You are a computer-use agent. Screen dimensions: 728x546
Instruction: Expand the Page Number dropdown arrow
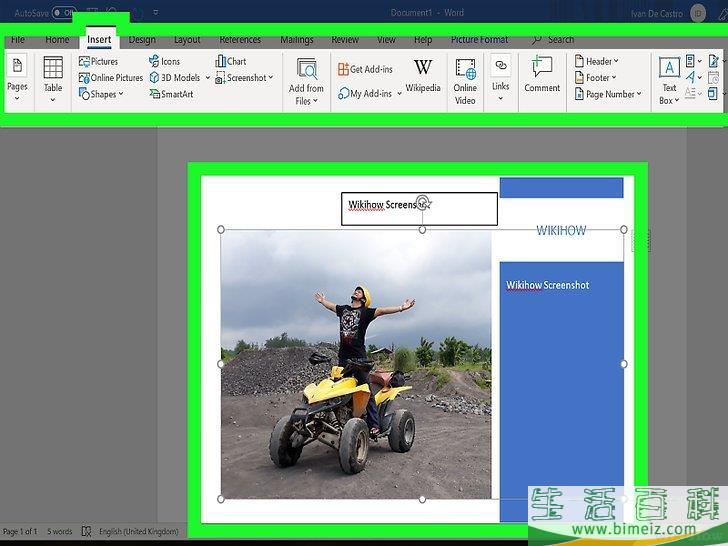click(639, 94)
